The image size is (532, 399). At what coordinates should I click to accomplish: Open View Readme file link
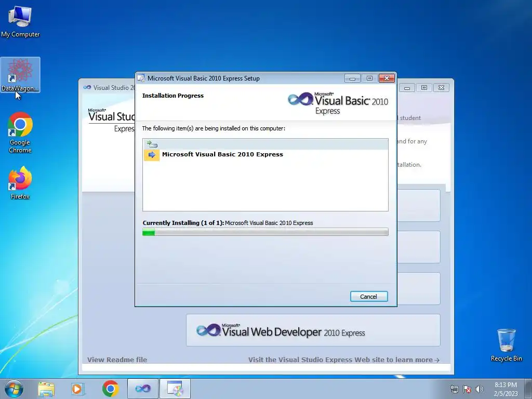pyautogui.click(x=117, y=360)
